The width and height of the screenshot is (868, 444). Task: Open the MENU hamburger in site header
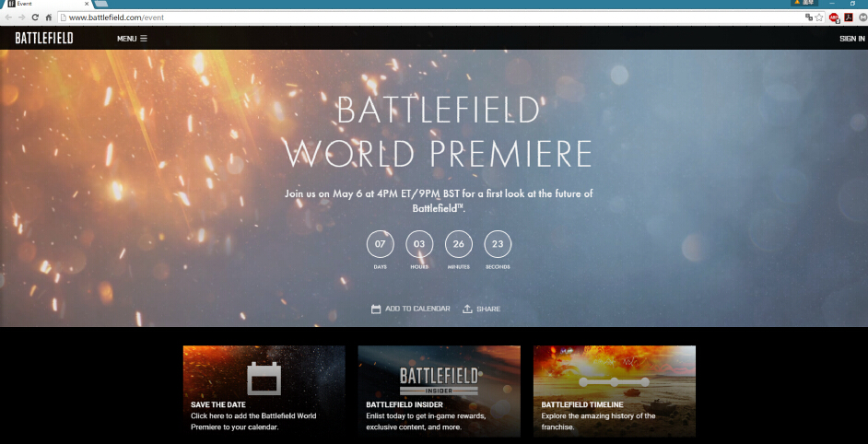(132, 39)
